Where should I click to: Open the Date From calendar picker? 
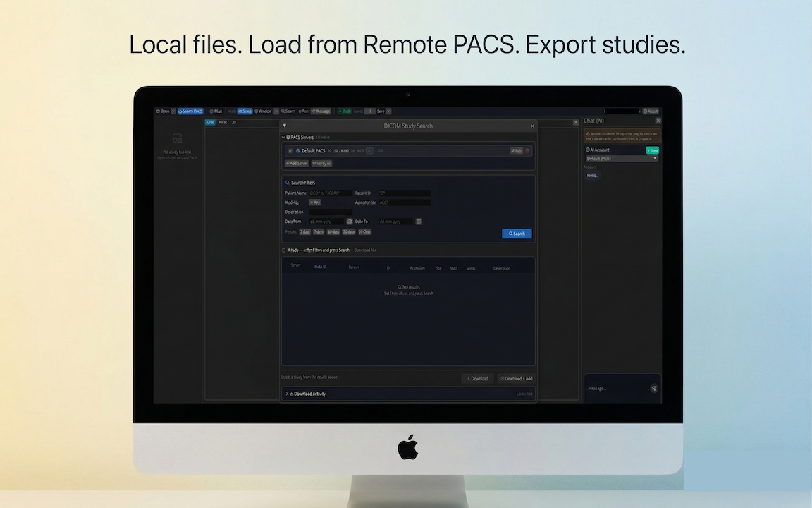coord(350,221)
